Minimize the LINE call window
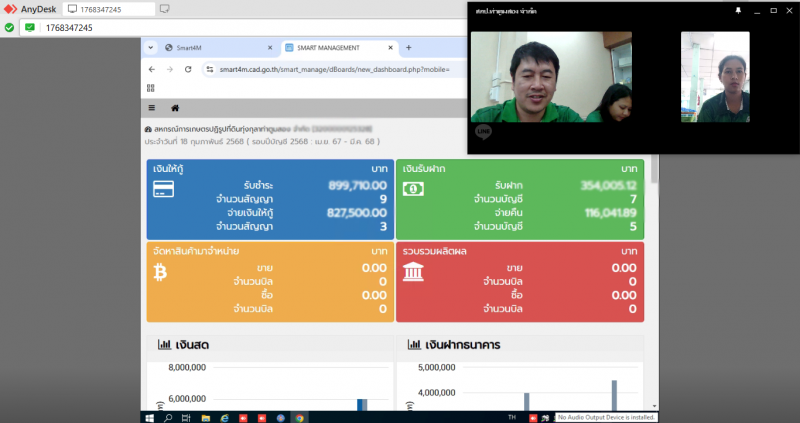The image size is (800, 423). pyautogui.click(x=757, y=11)
